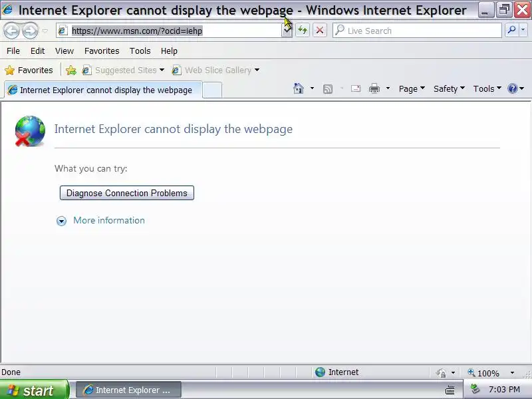
Task: Open the Page command menu
Action: tap(412, 89)
